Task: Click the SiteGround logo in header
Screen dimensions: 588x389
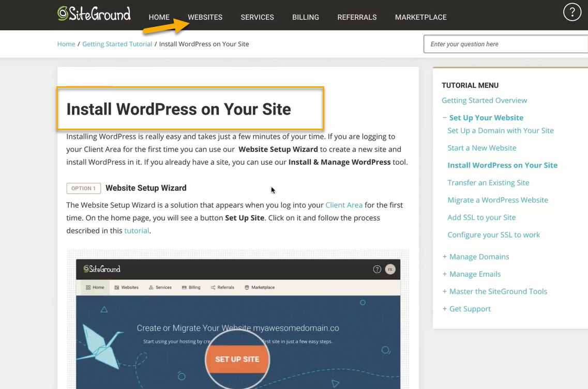Action: [x=94, y=13]
